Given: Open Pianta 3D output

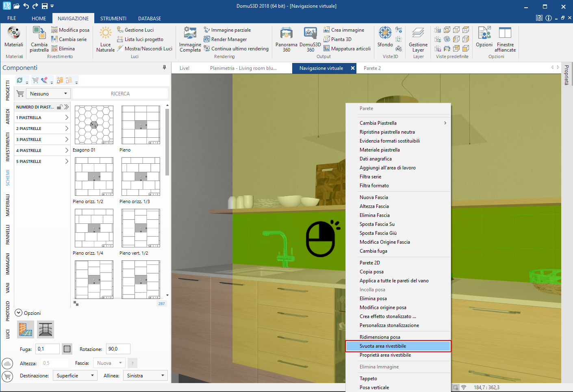Looking at the screenshot, I should pyautogui.click(x=337, y=39).
